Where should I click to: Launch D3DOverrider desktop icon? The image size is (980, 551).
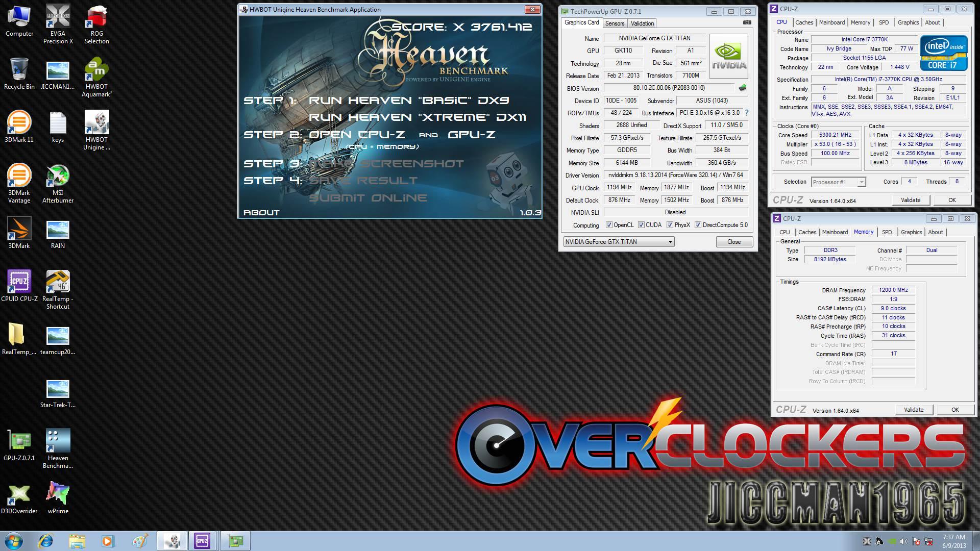(19, 499)
